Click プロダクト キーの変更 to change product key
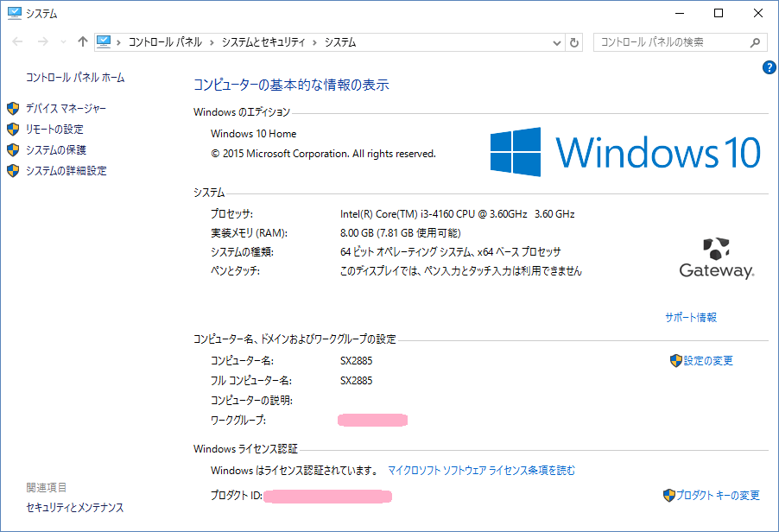The width and height of the screenshot is (779, 532). pos(718,495)
